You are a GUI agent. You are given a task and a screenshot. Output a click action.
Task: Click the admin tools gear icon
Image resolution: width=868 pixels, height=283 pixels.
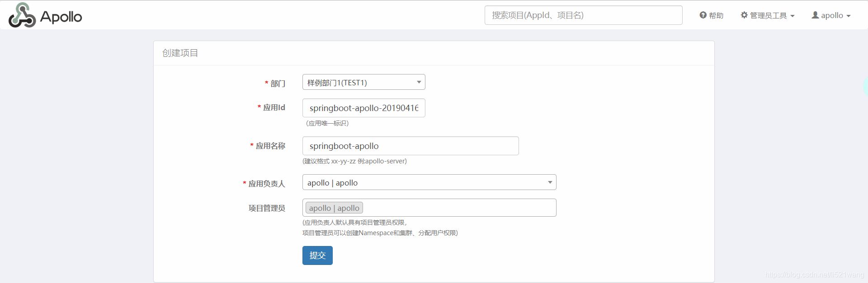click(744, 15)
